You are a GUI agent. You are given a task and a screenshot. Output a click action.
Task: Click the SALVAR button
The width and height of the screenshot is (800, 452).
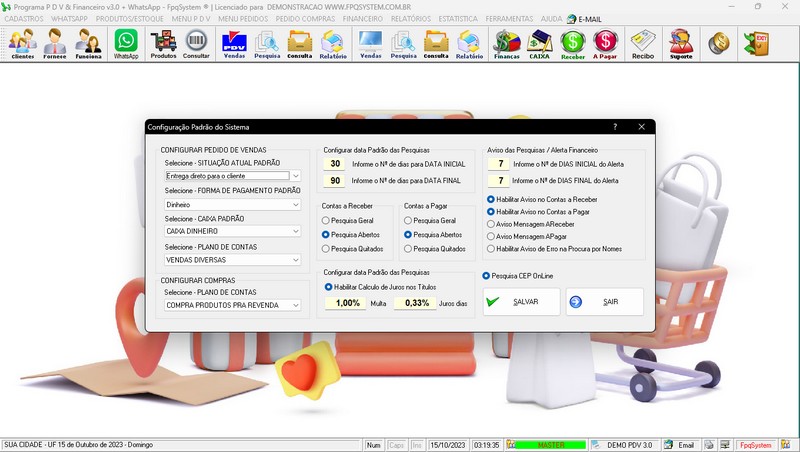click(521, 302)
